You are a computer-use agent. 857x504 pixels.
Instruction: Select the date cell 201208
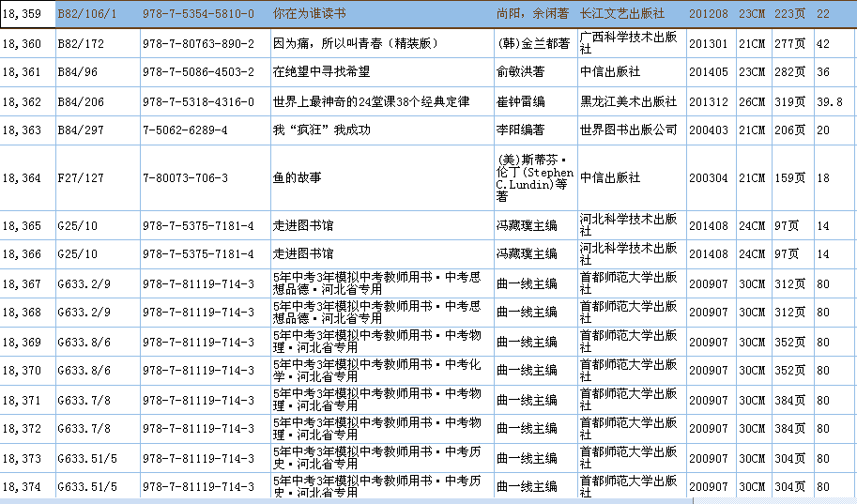(712, 14)
